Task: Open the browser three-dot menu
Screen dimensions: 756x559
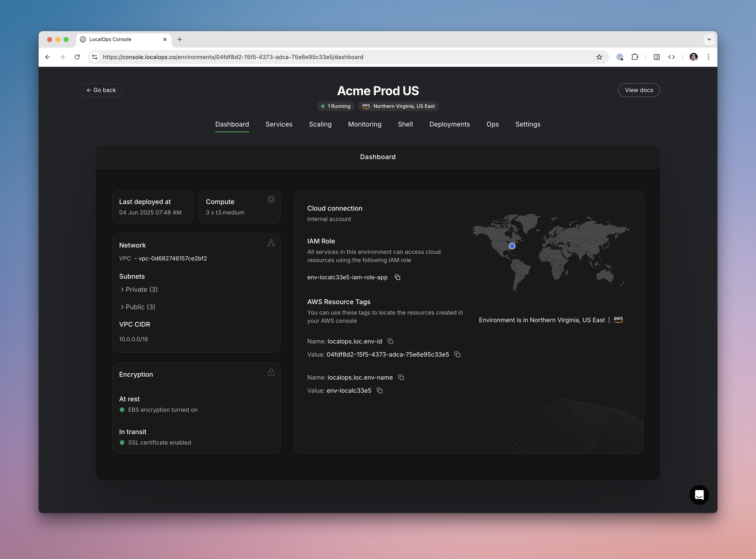Action: click(x=708, y=57)
